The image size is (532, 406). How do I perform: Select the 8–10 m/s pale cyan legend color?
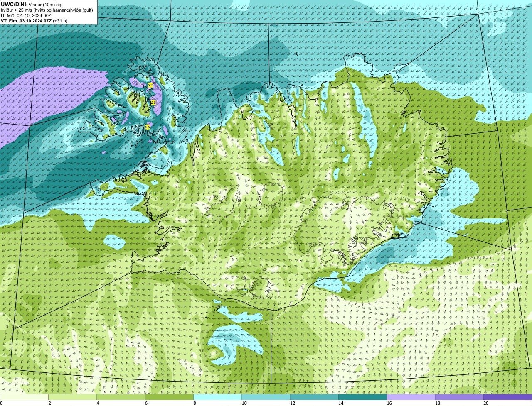coord(218,397)
